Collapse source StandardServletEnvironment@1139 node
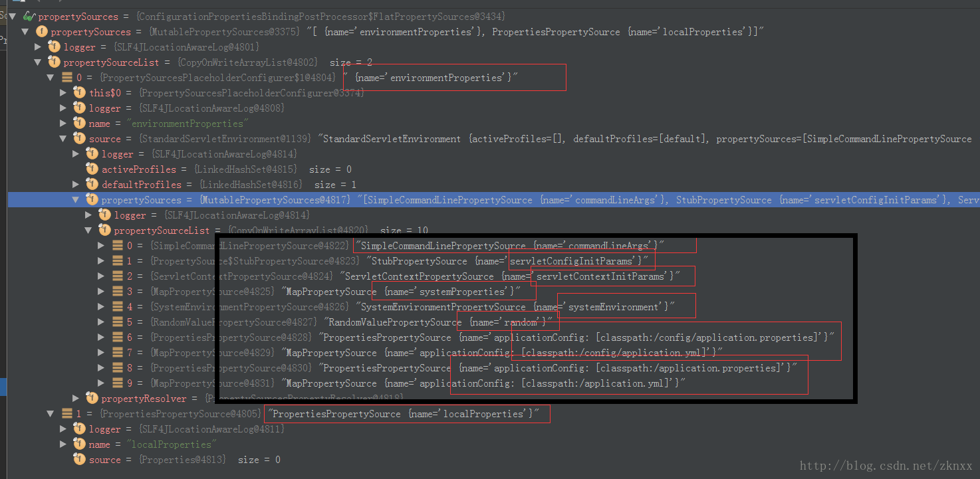 tap(63, 138)
